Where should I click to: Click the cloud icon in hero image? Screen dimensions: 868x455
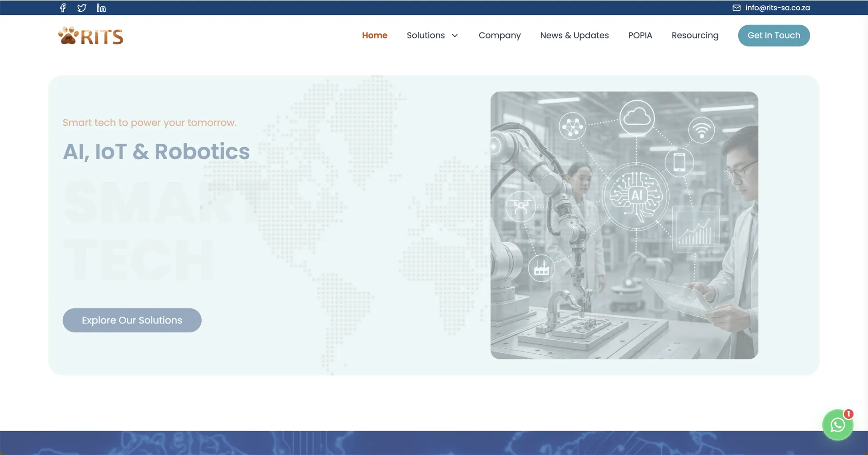click(x=637, y=117)
